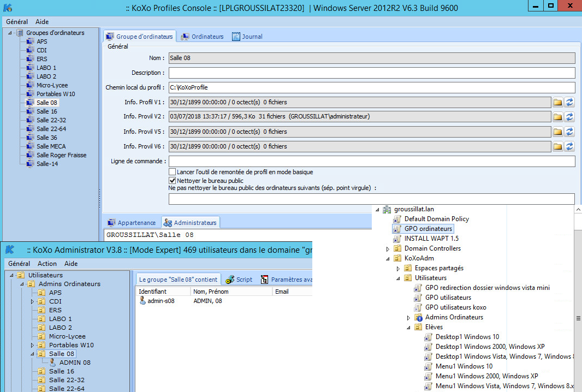582x392 pixels.
Task: Open folder for Info. Profil V1
Action: click(x=557, y=102)
